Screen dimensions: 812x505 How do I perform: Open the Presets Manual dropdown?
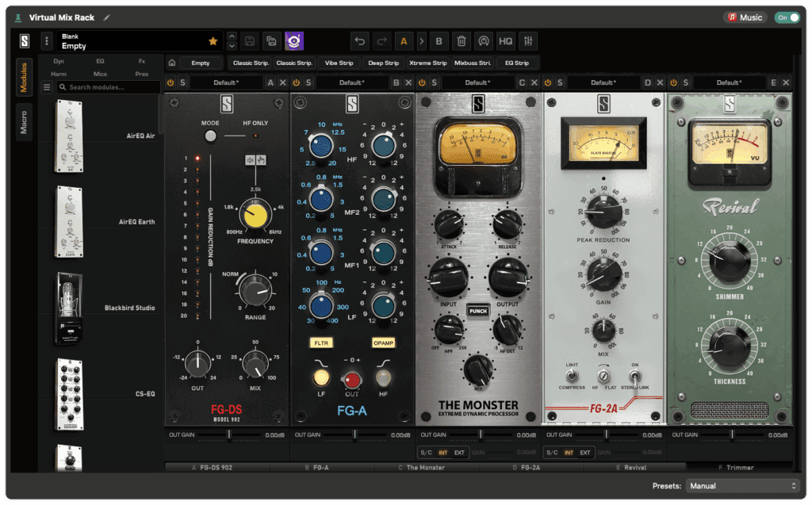(x=741, y=484)
